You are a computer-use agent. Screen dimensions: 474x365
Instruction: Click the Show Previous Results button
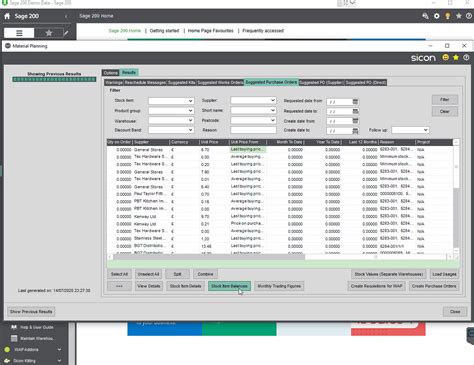[x=31, y=312]
